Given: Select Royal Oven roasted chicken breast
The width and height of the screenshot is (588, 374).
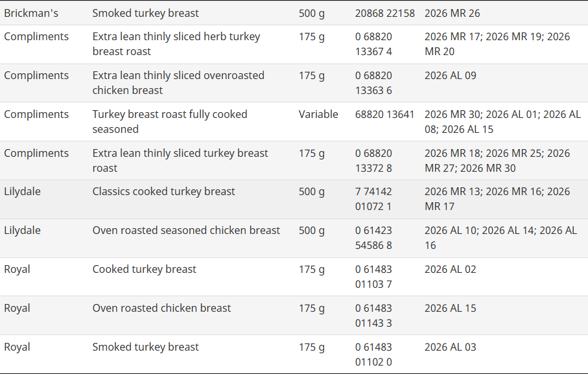Looking at the screenshot, I should coord(161,308).
